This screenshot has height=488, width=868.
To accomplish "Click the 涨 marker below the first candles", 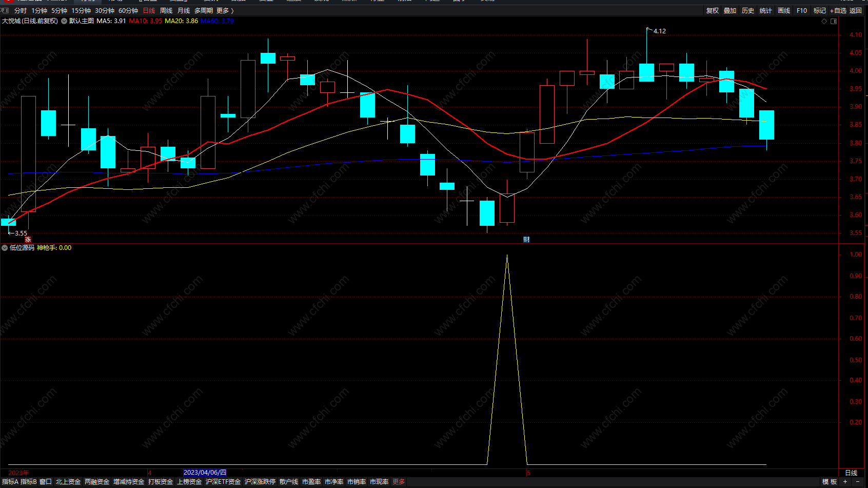I will 28,240.
